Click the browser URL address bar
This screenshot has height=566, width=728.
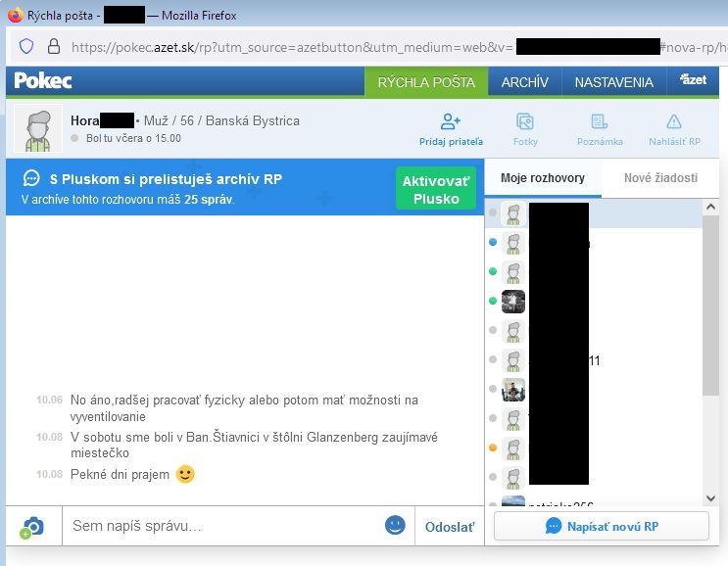click(x=369, y=47)
